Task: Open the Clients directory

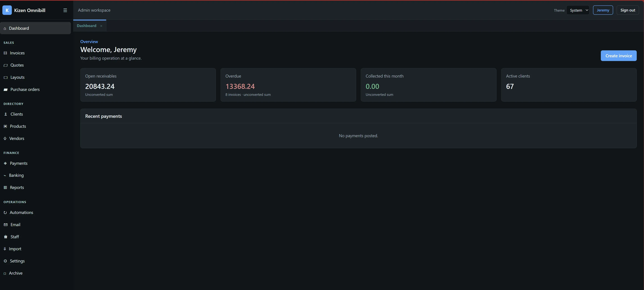Action: click(x=35, y=114)
